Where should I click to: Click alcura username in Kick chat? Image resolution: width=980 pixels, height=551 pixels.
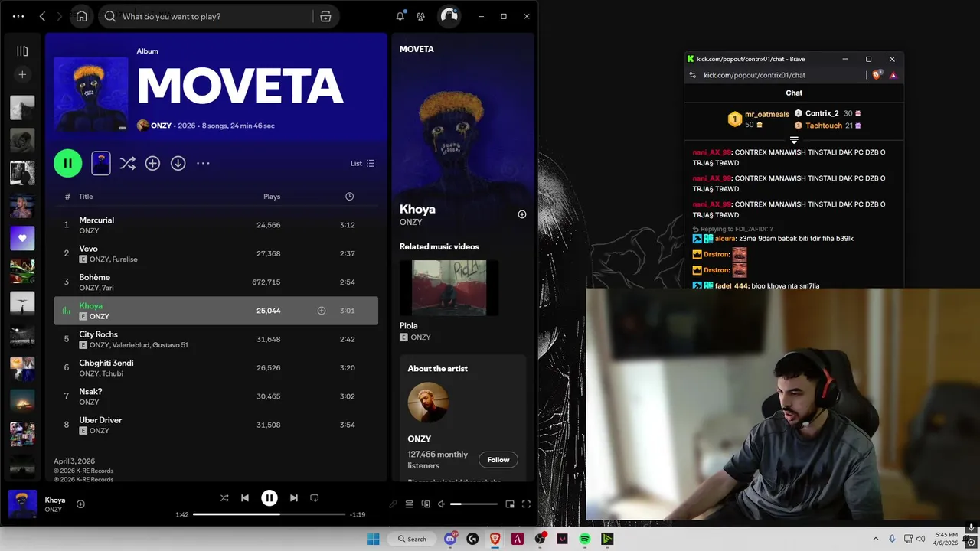[725, 239]
